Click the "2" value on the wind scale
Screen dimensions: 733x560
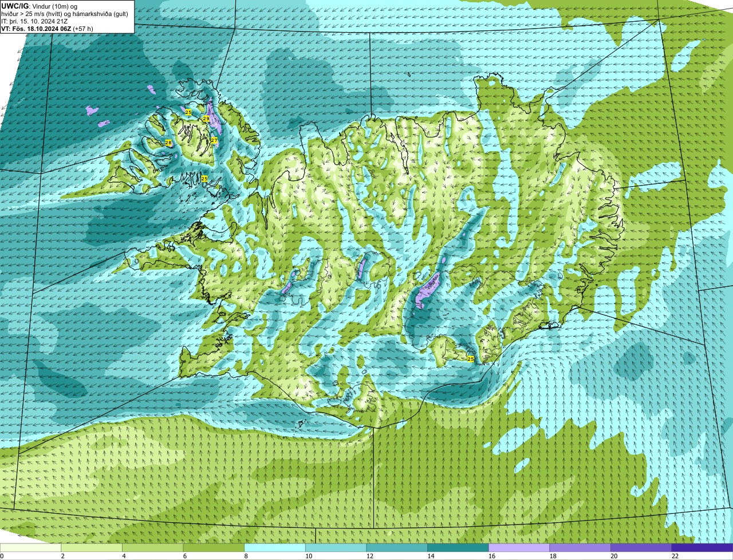click(62, 556)
